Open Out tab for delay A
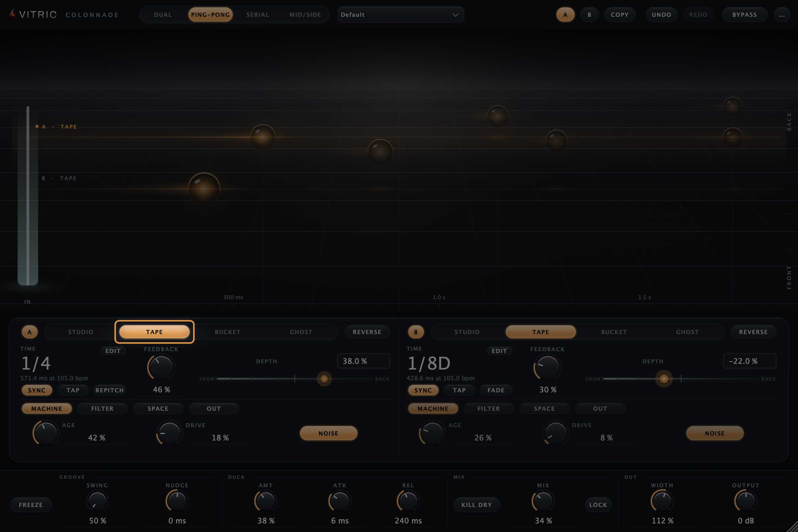This screenshot has width=798, height=532. click(214, 408)
